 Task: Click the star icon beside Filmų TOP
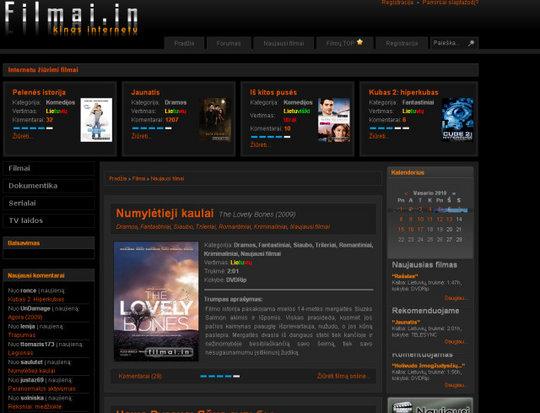pyautogui.click(x=360, y=42)
